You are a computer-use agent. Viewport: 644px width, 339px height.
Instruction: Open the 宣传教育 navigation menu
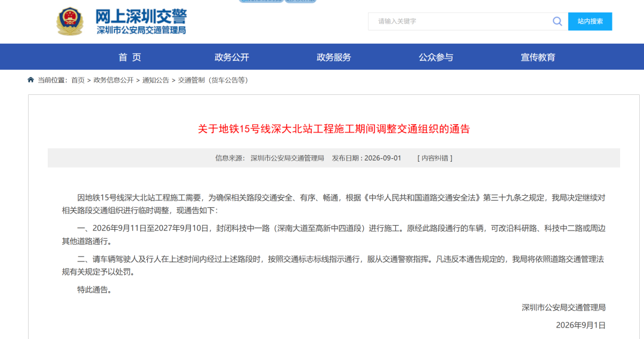click(538, 57)
